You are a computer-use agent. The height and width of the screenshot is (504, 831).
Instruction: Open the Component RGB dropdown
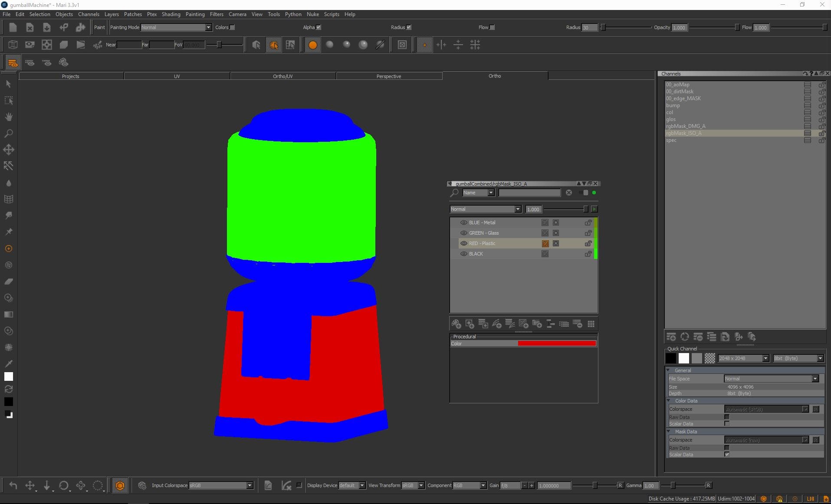[x=469, y=485]
